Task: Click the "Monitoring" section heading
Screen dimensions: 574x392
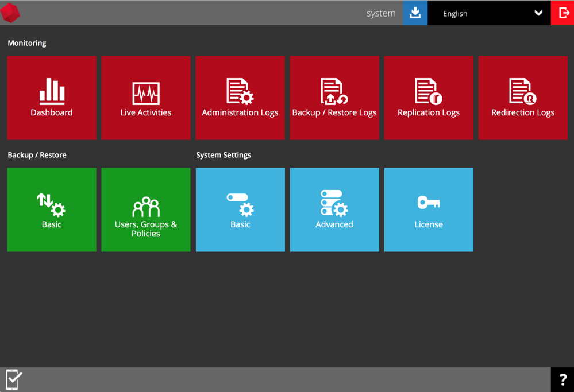Action: pos(27,43)
